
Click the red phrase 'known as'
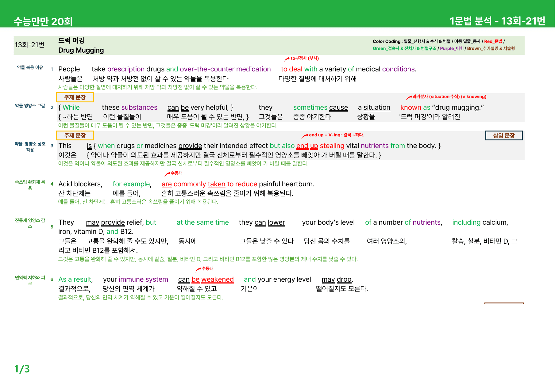[415, 108]
